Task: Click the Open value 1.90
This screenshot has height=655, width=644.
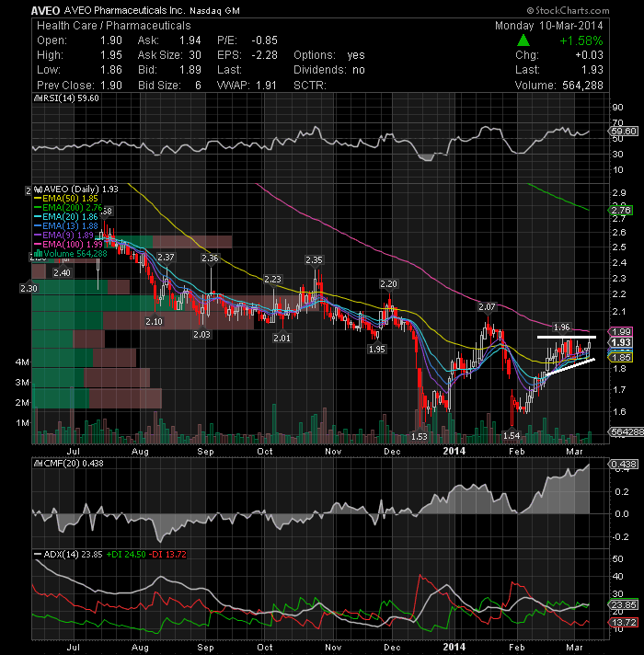Action: pyautogui.click(x=111, y=40)
